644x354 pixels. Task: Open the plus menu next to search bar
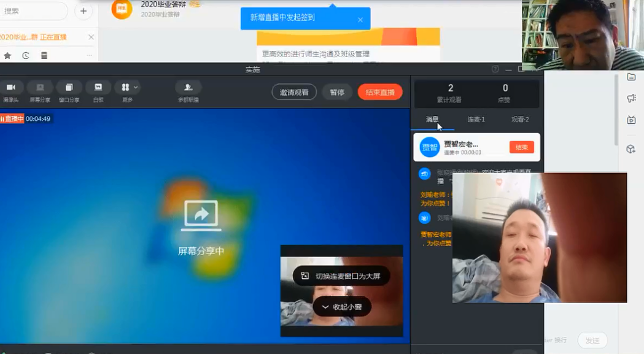(x=83, y=10)
